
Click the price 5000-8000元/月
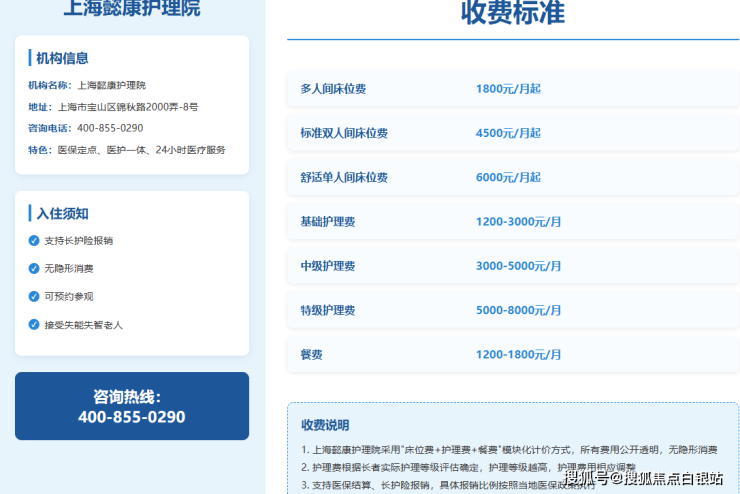click(518, 310)
